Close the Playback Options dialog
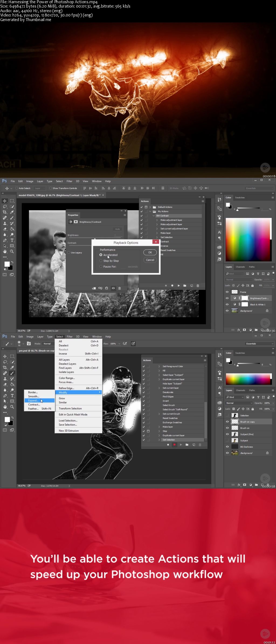 pos(156,242)
